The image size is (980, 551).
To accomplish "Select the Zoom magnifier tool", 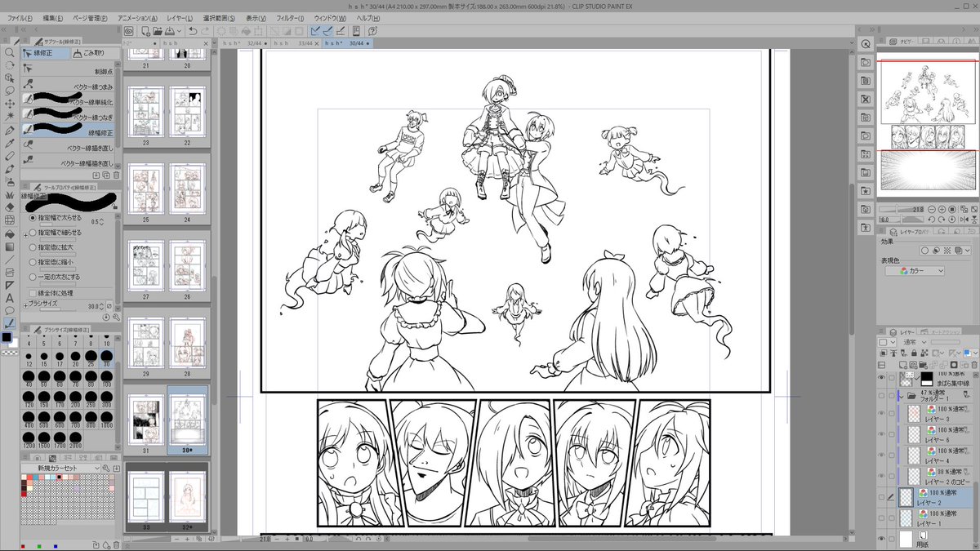I will click(x=9, y=52).
